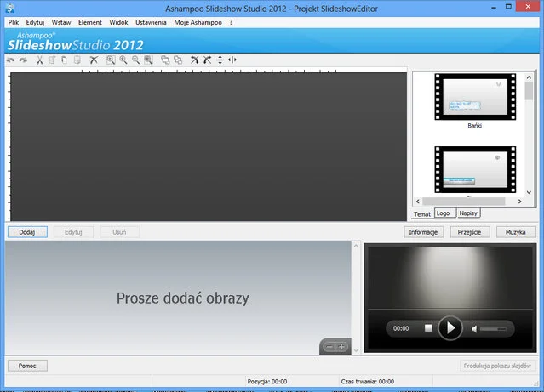The image size is (544, 392).
Task: Open the Edytuj menu
Action: tap(35, 22)
